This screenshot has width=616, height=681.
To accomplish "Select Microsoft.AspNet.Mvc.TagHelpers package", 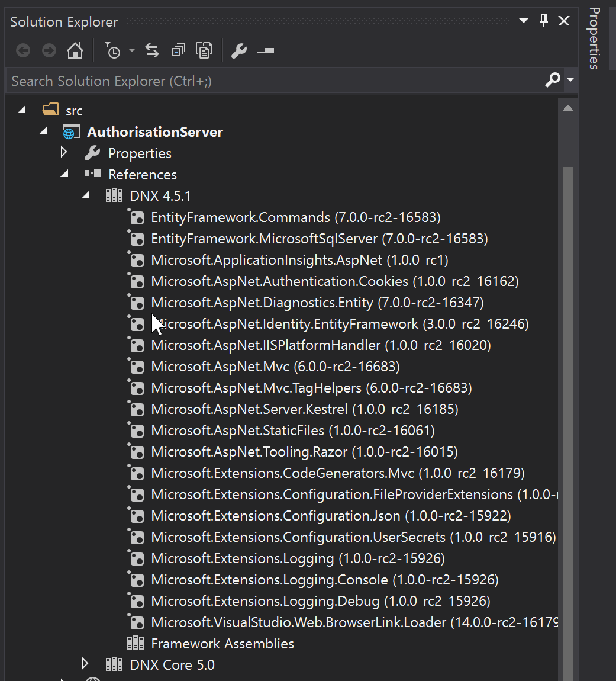I will click(x=311, y=387).
